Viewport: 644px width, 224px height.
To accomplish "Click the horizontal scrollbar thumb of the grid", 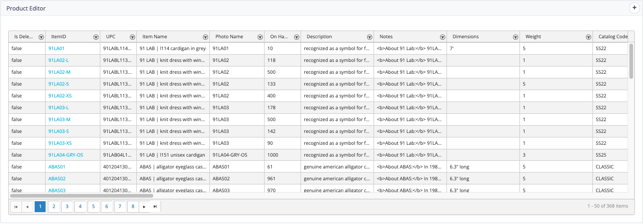I will click(81, 196).
